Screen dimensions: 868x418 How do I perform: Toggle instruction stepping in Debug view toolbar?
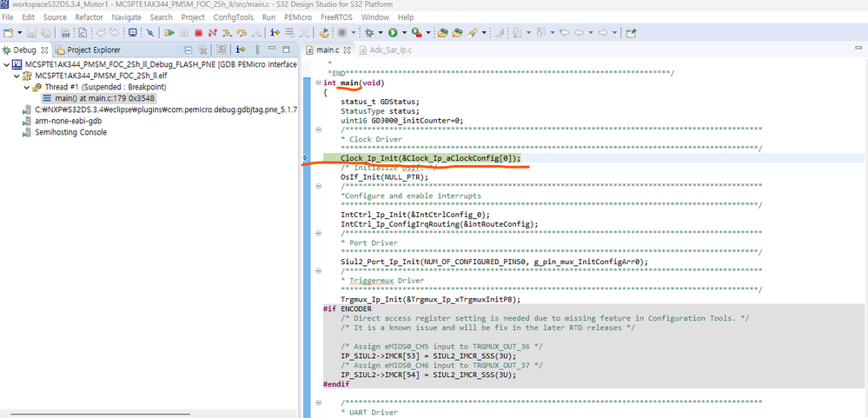(241, 50)
